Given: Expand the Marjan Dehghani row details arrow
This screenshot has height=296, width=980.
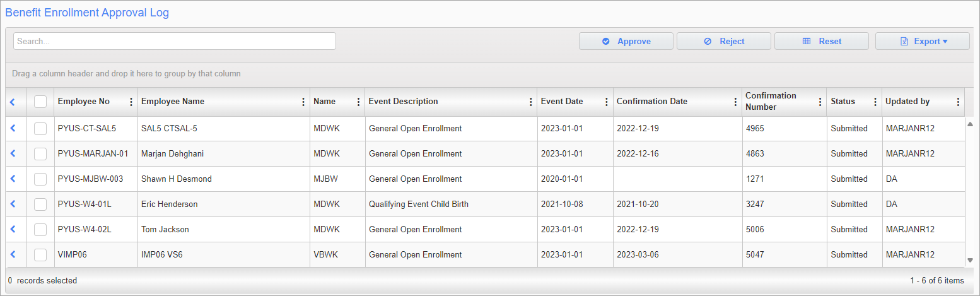Looking at the screenshot, I should pyautogui.click(x=13, y=154).
